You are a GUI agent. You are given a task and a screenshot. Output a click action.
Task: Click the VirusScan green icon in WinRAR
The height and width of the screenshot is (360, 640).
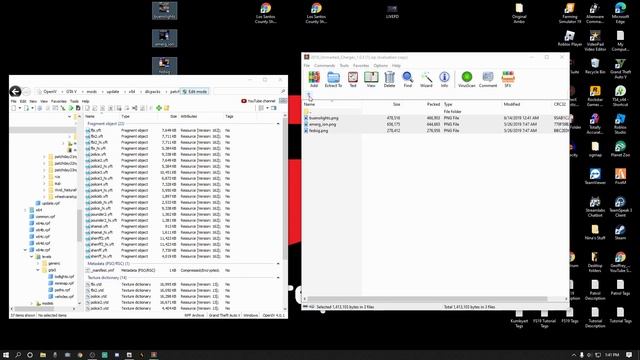[467, 79]
